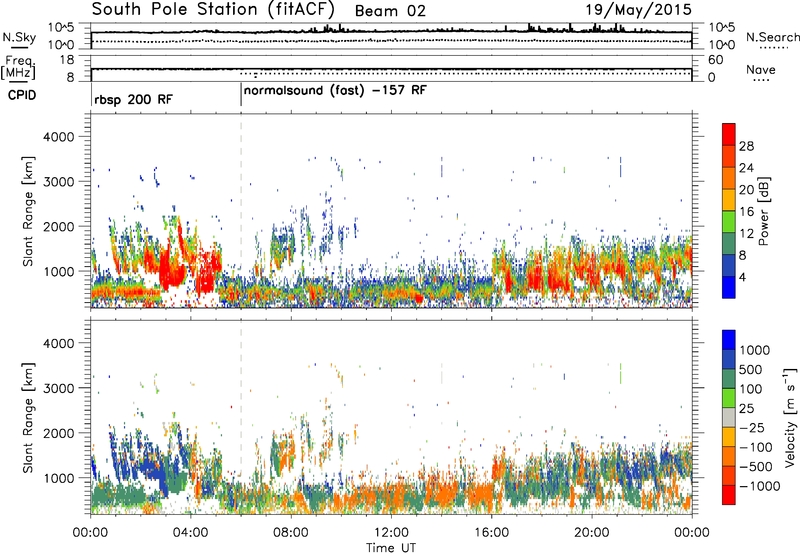
Task: Click the 'CPID' row label
Action: point(22,95)
